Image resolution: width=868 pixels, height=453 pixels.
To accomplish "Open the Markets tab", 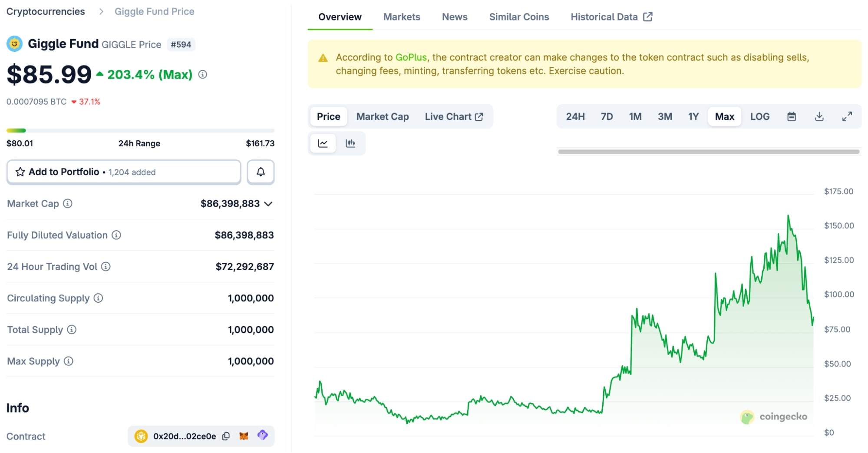I will click(x=401, y=17).
